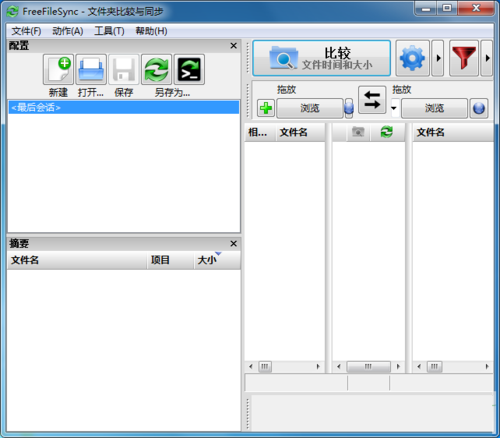
Task: Click left grid horizontal scrollbar thumb
Action: point(265,367)
